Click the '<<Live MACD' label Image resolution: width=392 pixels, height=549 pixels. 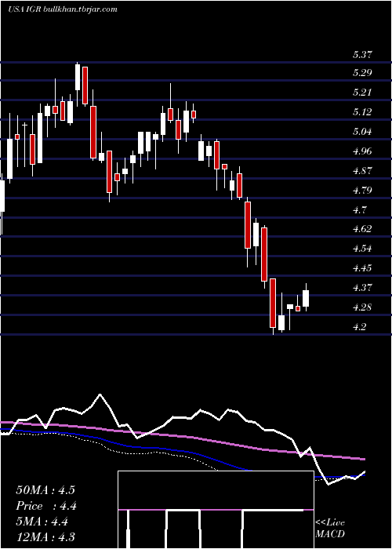coord(330,529)
